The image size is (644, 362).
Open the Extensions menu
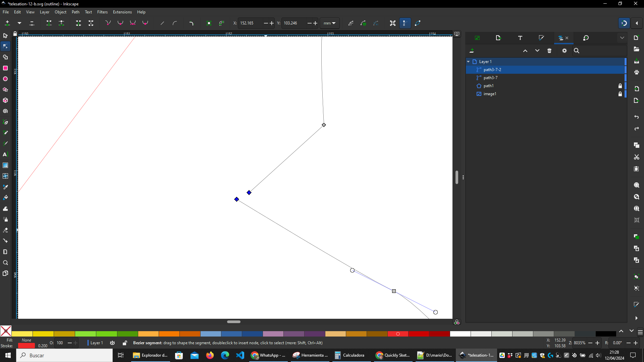122,12
